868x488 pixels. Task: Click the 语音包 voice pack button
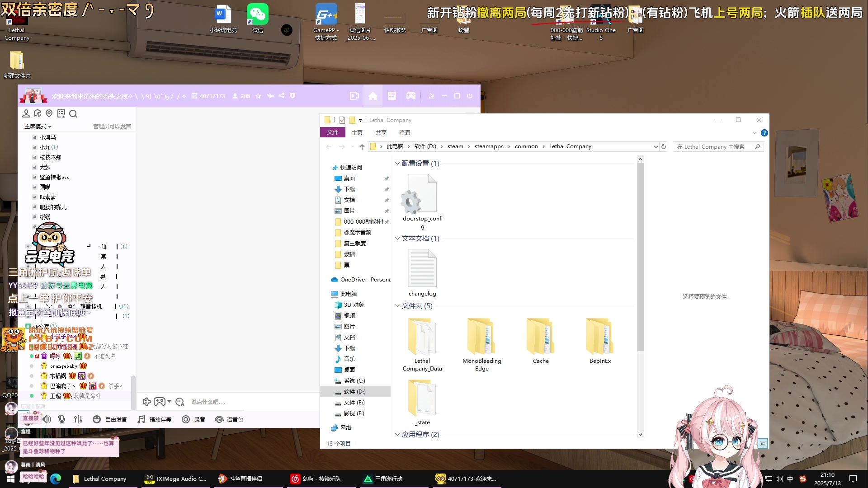click(229, 419)
